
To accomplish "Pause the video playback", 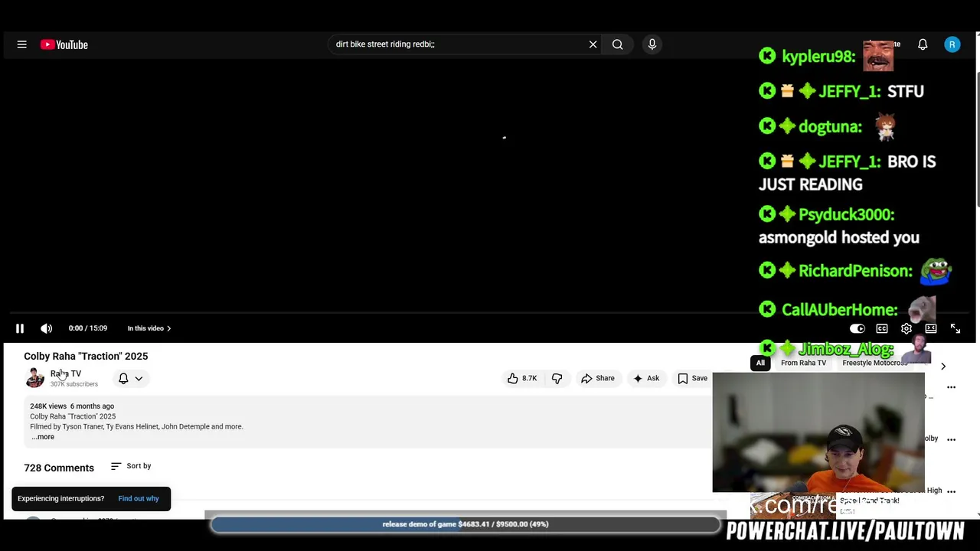I will click(20, 328).
